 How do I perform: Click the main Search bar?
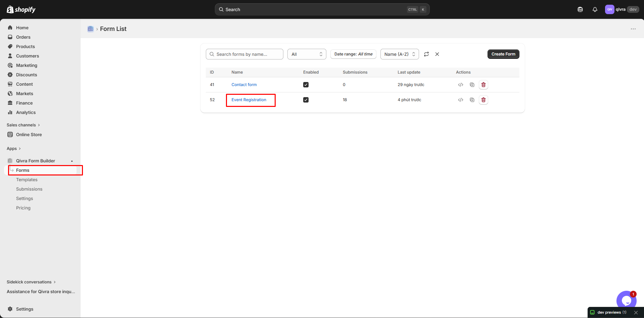322,9
